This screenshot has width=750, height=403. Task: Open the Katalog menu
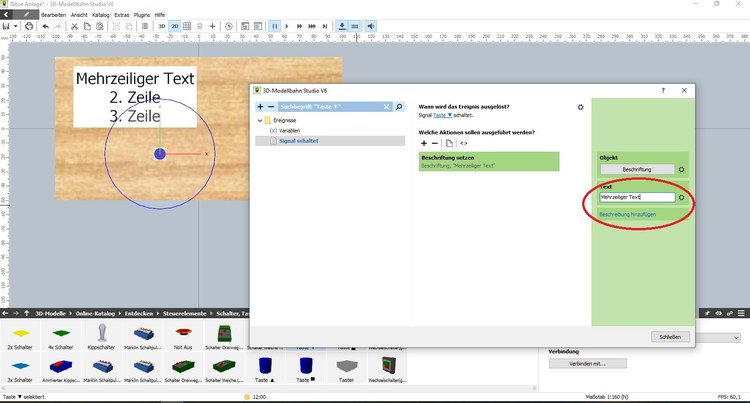(100, 15)
